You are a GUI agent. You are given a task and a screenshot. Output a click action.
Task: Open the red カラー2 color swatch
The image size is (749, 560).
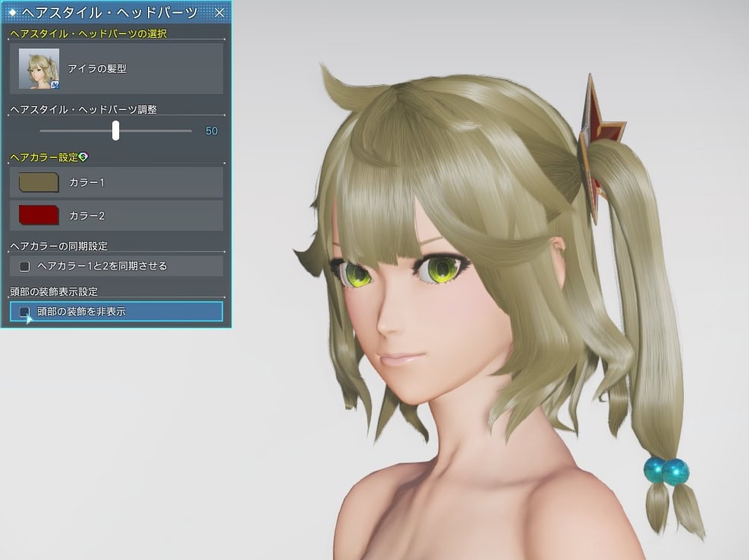tap(39, 216)
